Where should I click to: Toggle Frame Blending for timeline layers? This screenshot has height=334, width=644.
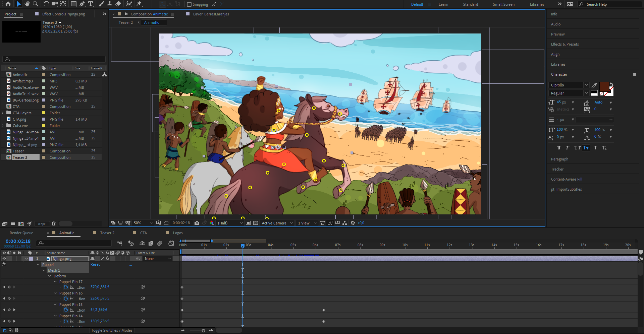coord(151,243)
